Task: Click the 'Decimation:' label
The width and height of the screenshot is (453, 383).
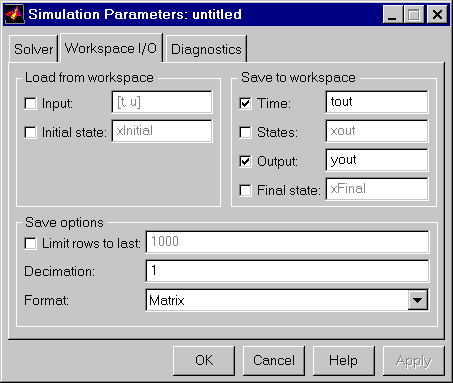Action: point(60,271)
